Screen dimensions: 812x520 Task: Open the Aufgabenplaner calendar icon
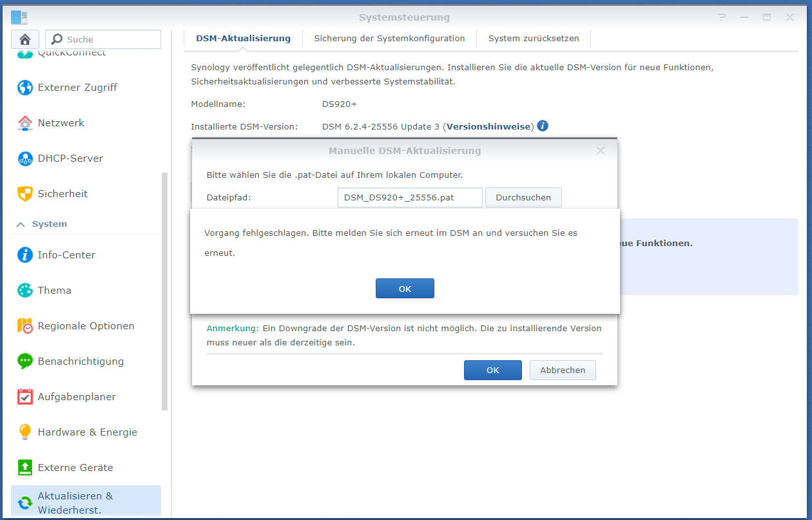[25, 397]
